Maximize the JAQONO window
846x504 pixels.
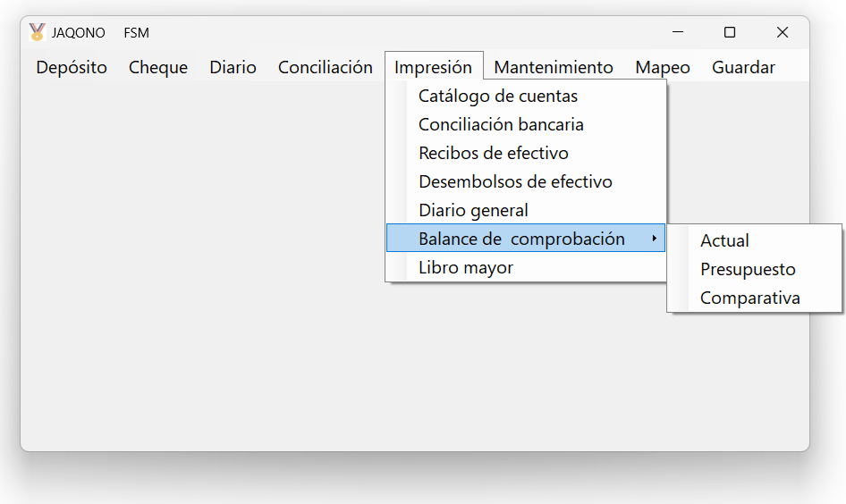coord(730,33)
